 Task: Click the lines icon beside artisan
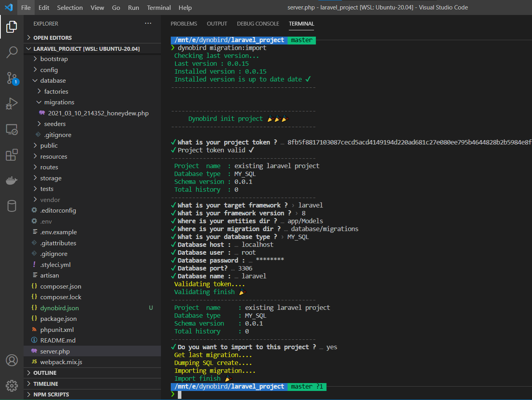(x=35, y=275)
